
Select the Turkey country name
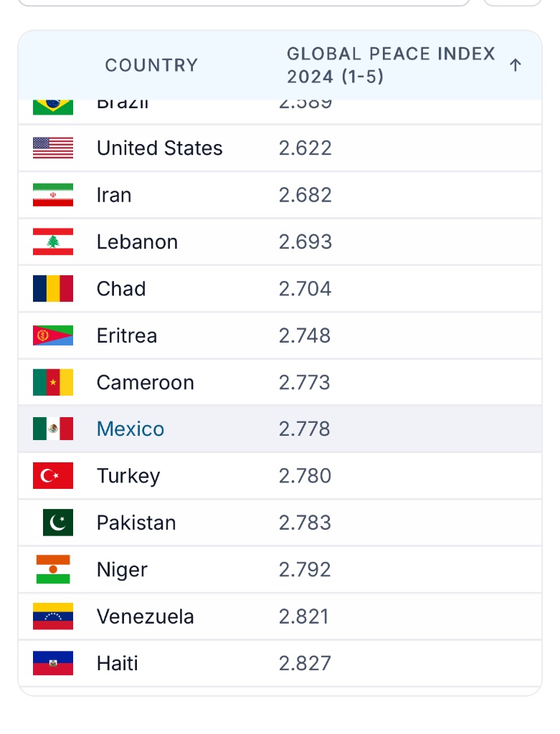[x=128, y=476]
